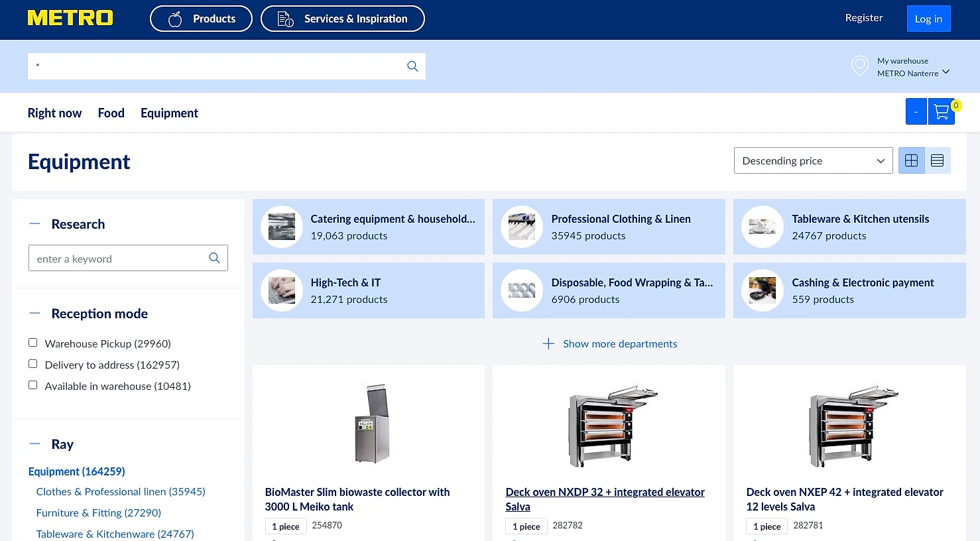Collapse the Reception mode filter section

(35, 314)
